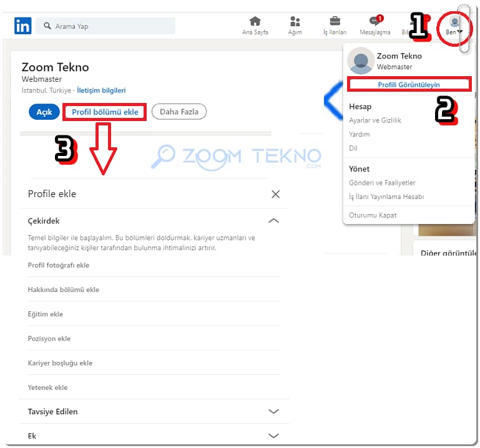480x448 pixels.
Task: Select Yetenek ekle
Action: point(47,387)
